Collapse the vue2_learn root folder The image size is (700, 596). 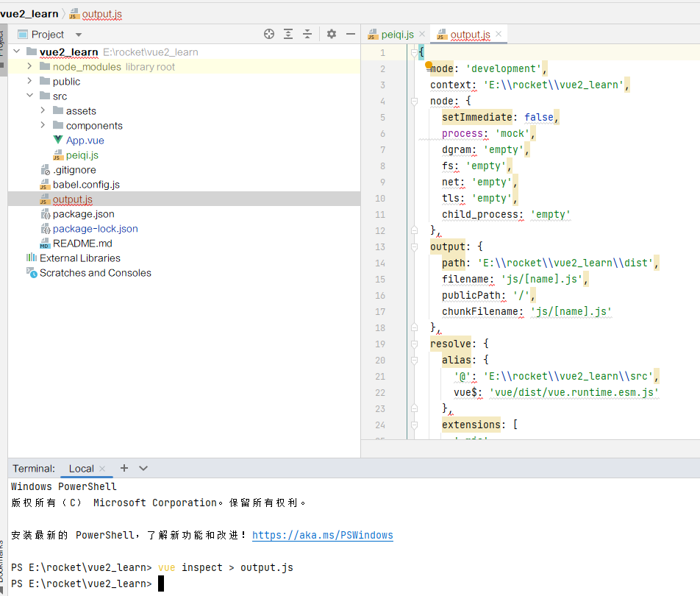(x=16, y=52)
